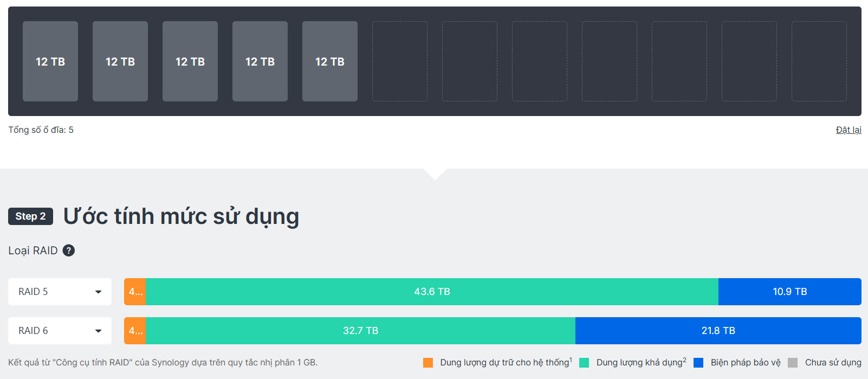Click the 21.8 TB protection bar segment

(718, 331)
